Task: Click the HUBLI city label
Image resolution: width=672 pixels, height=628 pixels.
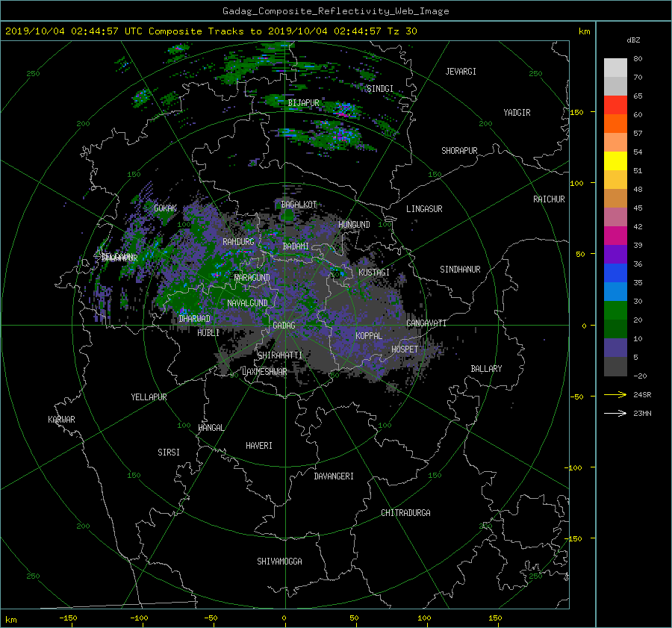Action: pos(208,332)
